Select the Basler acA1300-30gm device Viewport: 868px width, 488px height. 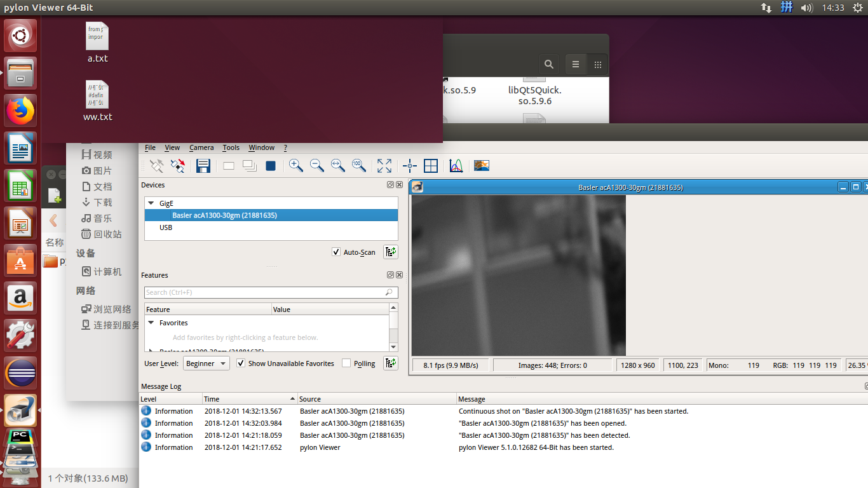point(224,215)
